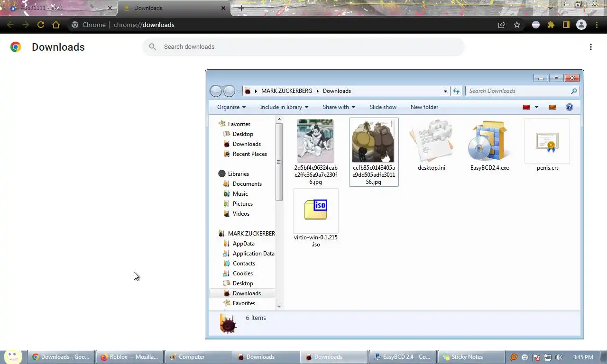The height and width of the screenshot is (364, 607).
Task: Change view with the views icon
Action: (x=526, y=107)
